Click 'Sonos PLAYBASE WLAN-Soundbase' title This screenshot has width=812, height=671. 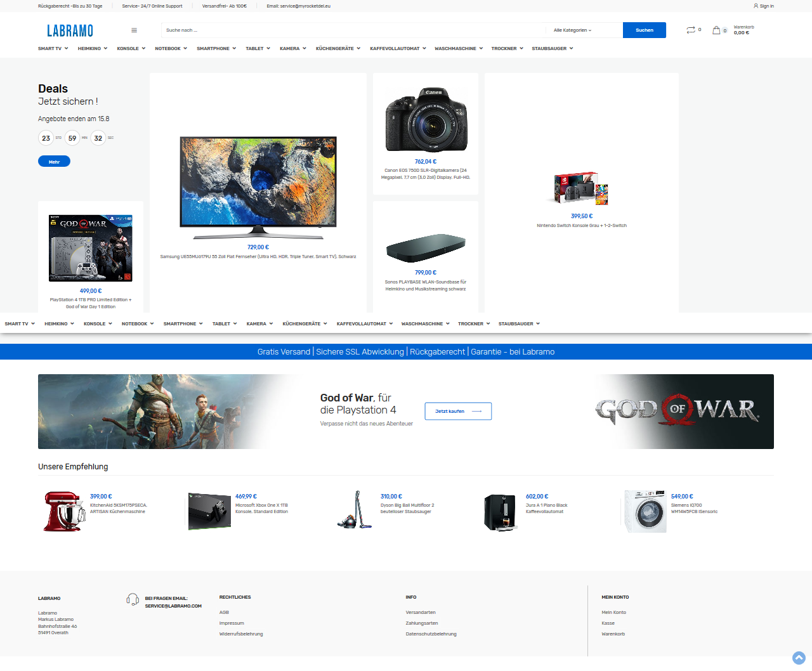click(426, 285)
